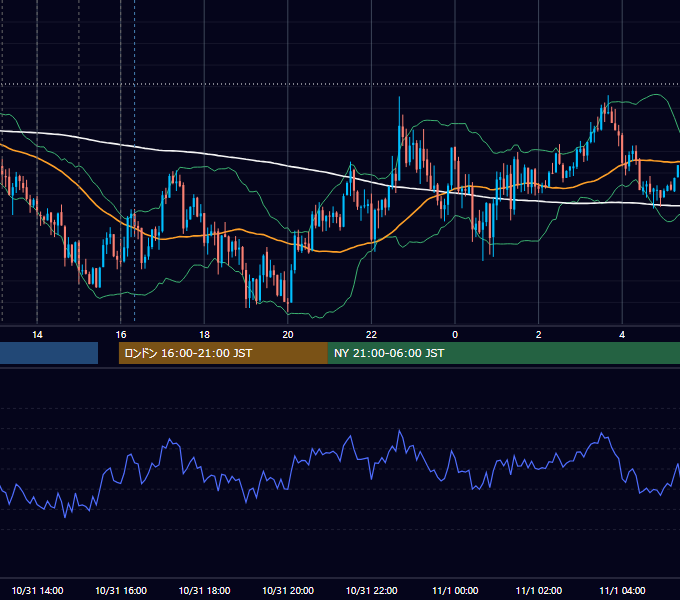Click the blue session bar before London

[x=49, y=353]
